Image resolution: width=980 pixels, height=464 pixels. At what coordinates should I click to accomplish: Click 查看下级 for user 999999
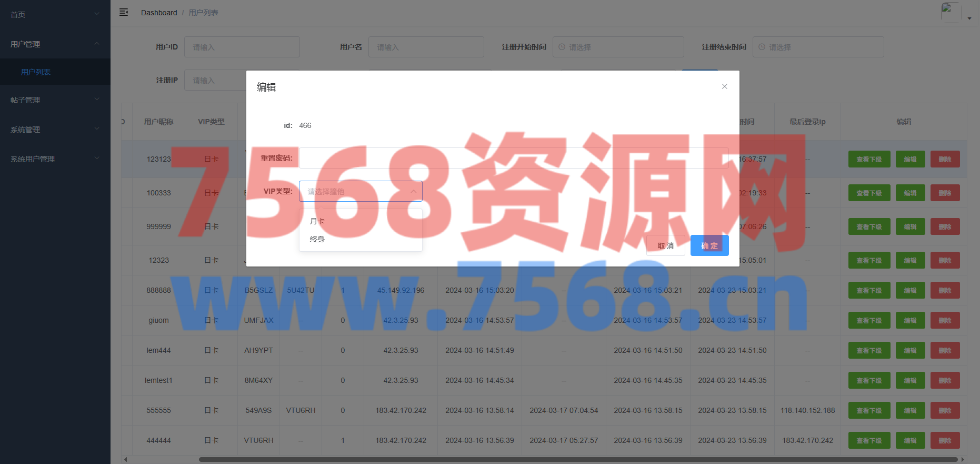869,226
